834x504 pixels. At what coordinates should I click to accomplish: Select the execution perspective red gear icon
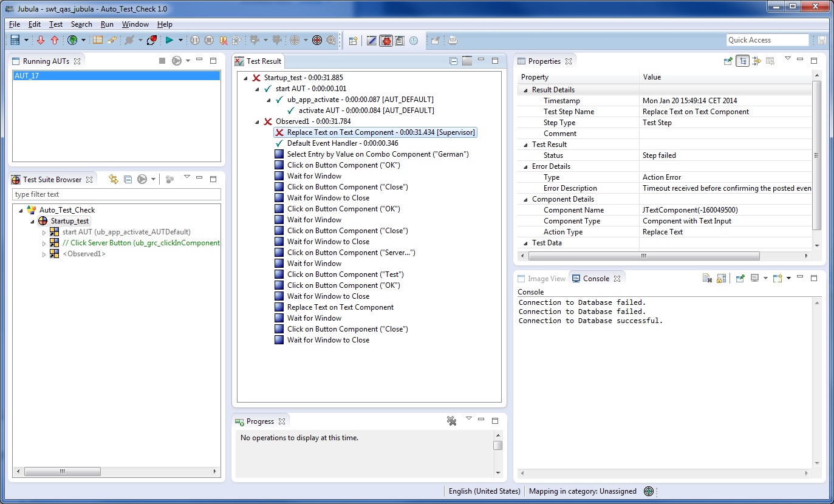pyautogui.click(x=386, y=41)
